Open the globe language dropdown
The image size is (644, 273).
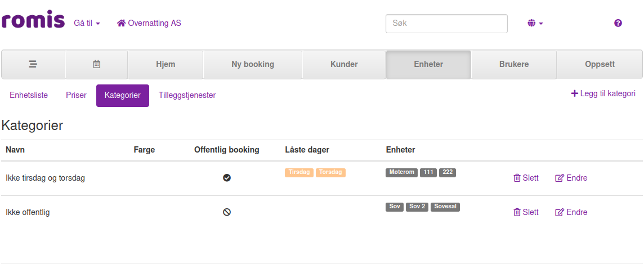click(535, 24)
